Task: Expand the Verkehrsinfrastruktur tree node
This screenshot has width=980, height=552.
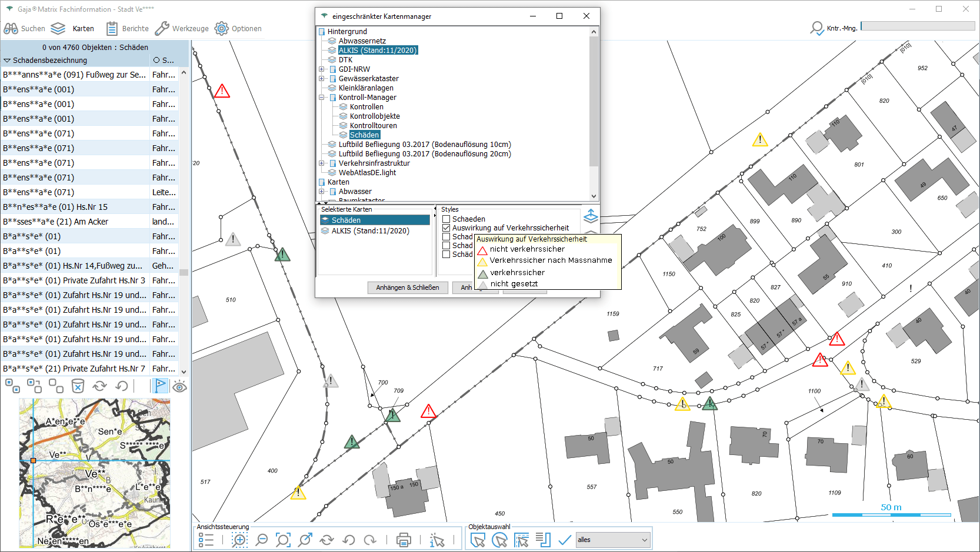Action: pyautogui.click(x=322, y=163)
